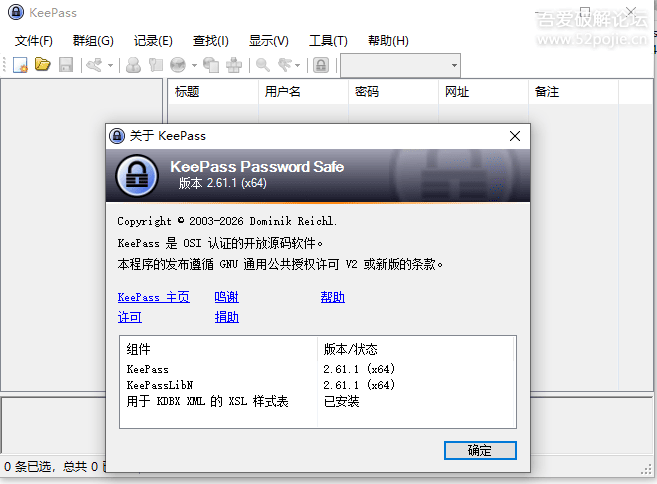This screenshot has height=484, width=657.
Task: Click the window resize grip at corner
Action: click(x=647, y=470)
